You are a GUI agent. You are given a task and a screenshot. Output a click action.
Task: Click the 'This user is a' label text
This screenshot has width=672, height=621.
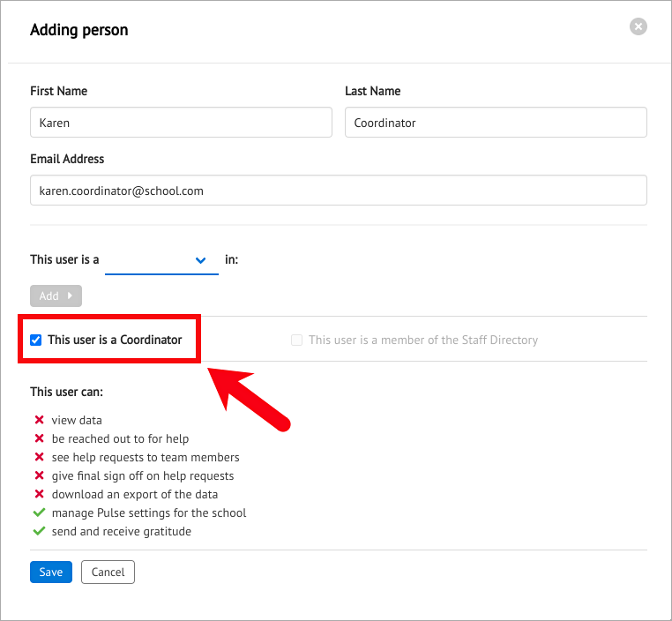click(64, 259)
